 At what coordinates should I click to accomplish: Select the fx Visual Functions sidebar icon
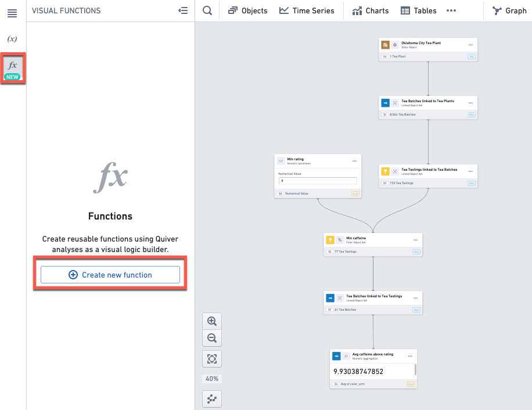point(13,69)
